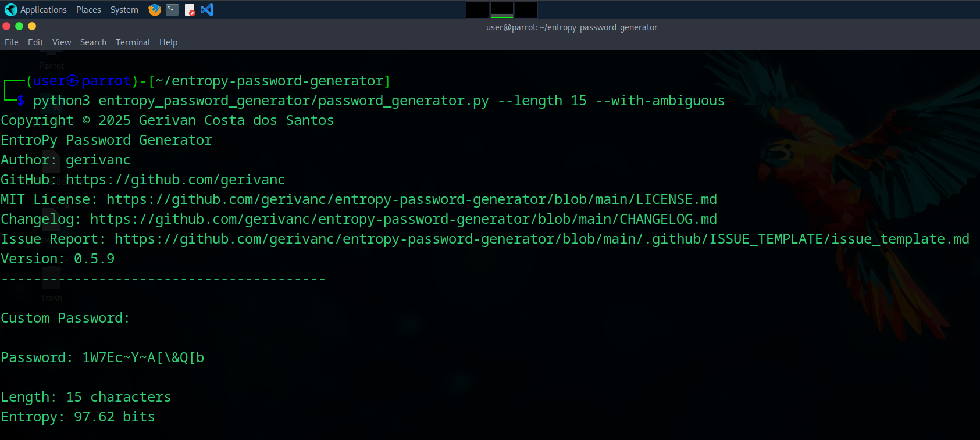Switch to the first workspace thumbnail
Image resolution: width=980 pixels, height=440 pixels.
tap(477, 10)
